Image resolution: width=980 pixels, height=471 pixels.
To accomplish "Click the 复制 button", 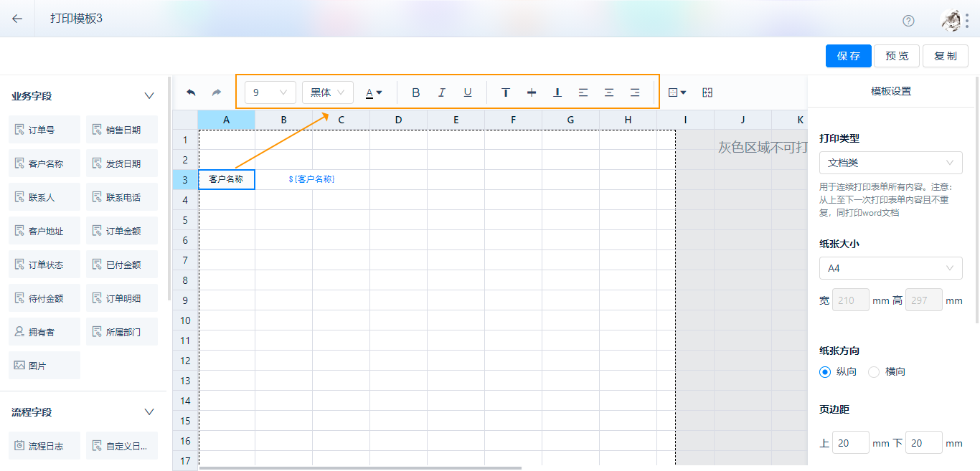I will [946, 56].
